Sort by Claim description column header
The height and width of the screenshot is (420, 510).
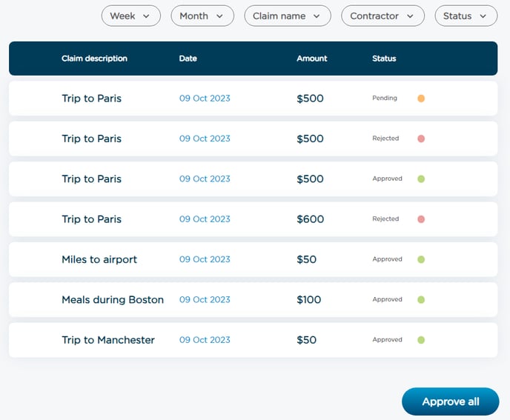pyautogui.click(x=94, y=59)
